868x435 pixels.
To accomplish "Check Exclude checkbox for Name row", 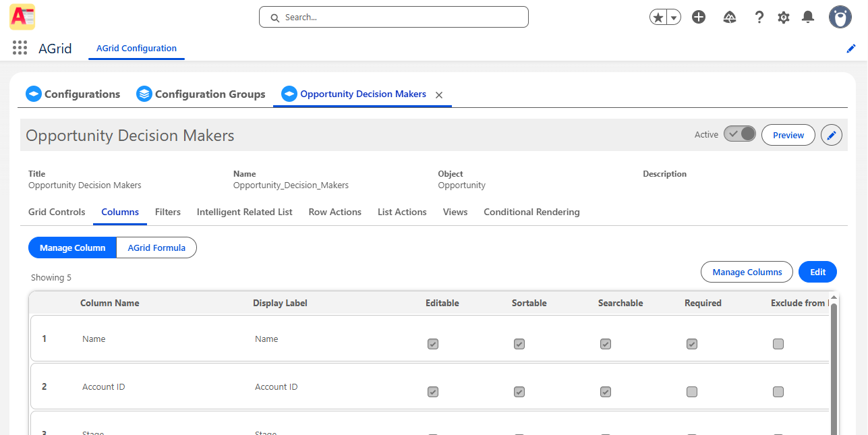I will [x=778, y=344].
